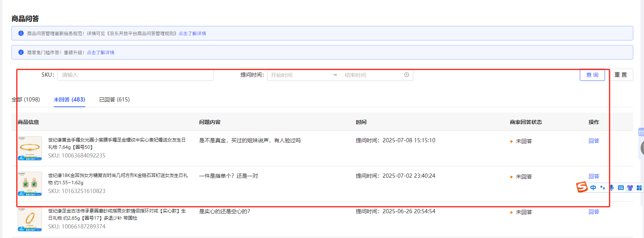Click the clock icon in time range field
Image resolution: width=644 pixels, height=238 pixels.
tap(407, 75)
